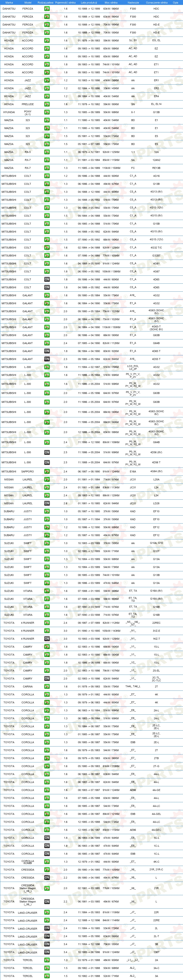Click body code E16A
The image size is (183, 980).
133,472
